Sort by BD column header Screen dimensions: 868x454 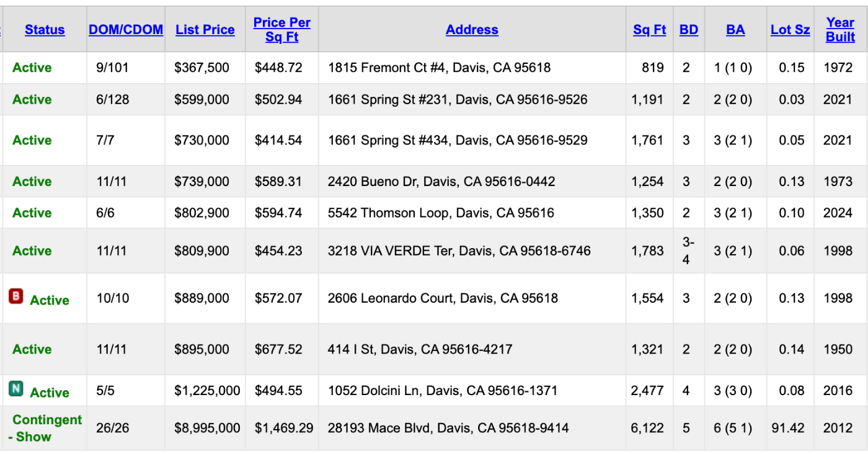(x=689, y=30)
